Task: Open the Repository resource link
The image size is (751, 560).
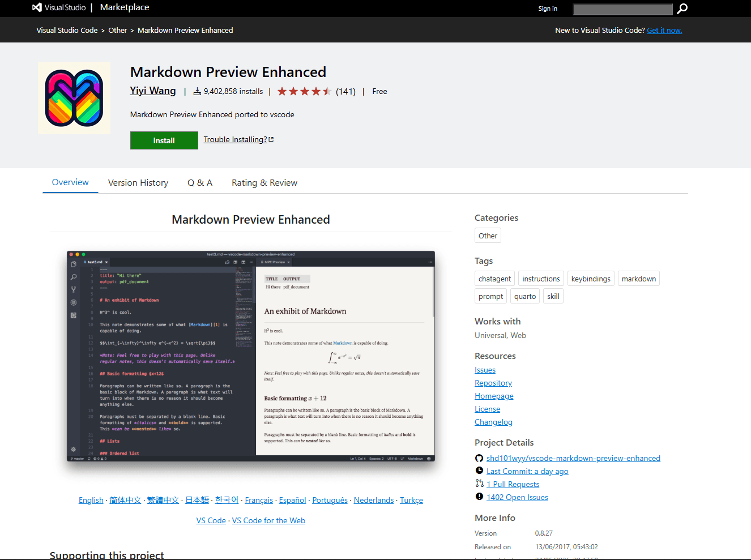Action: point(493,383)
